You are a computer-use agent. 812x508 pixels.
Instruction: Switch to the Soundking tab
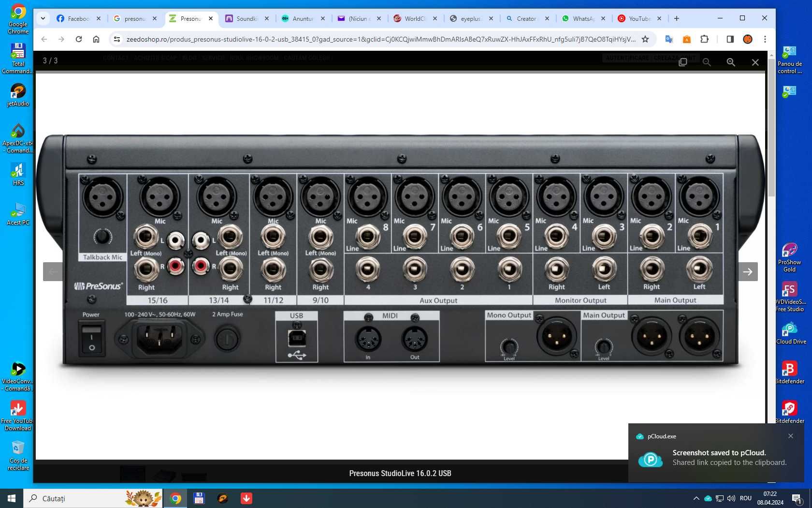click(247, 18)
